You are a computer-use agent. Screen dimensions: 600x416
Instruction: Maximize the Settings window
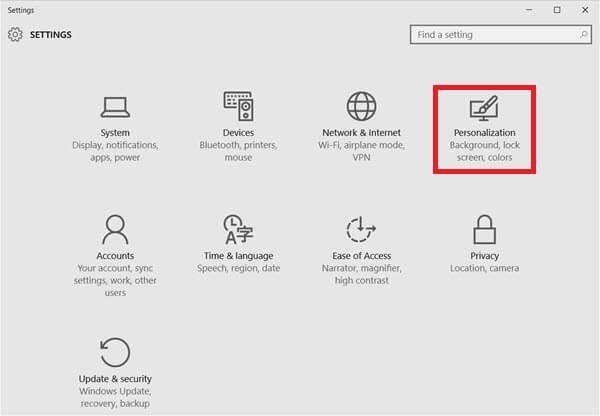(557, 10)
